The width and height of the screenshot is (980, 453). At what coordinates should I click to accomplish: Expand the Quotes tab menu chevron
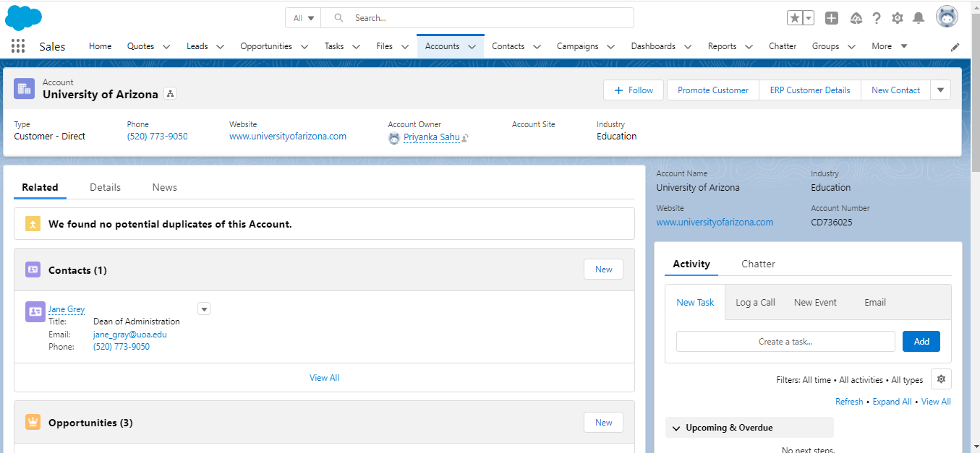pyautogui.click(x=166, y=47)
